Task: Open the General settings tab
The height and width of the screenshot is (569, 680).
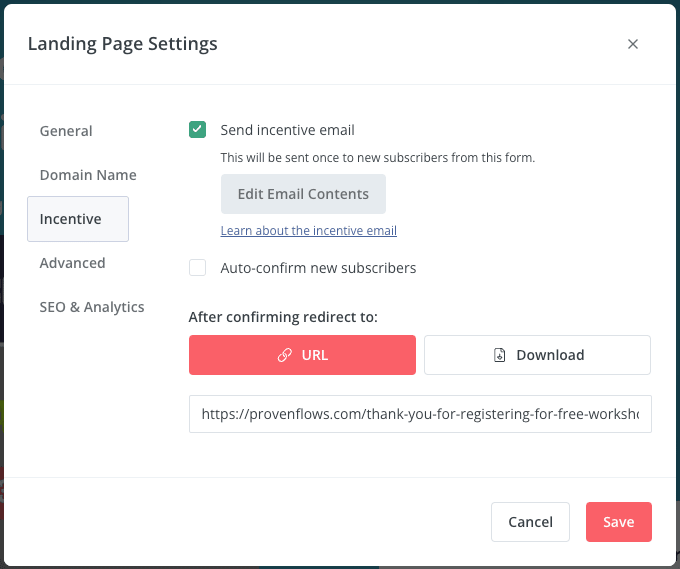Action: tap(66, 131)
